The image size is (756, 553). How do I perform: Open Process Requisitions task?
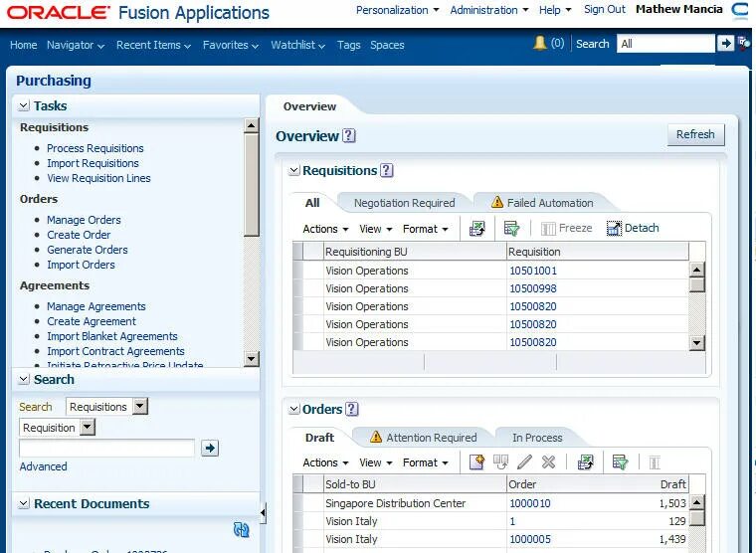click(x=94, y=148)
